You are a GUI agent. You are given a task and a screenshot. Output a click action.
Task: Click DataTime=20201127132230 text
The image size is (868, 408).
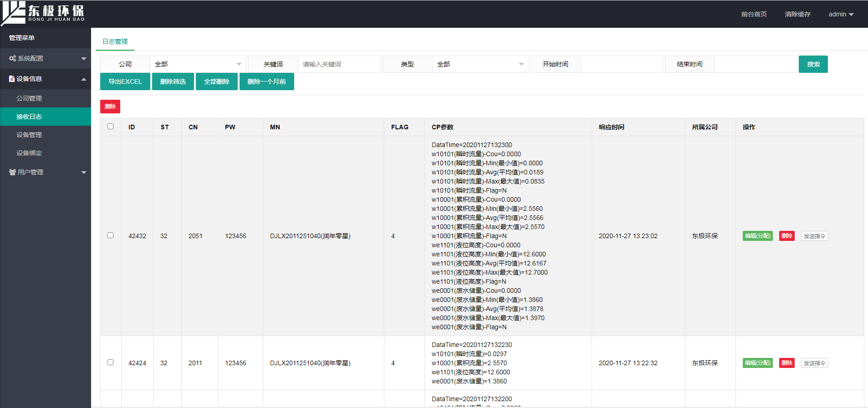click(x=472, y=345)
